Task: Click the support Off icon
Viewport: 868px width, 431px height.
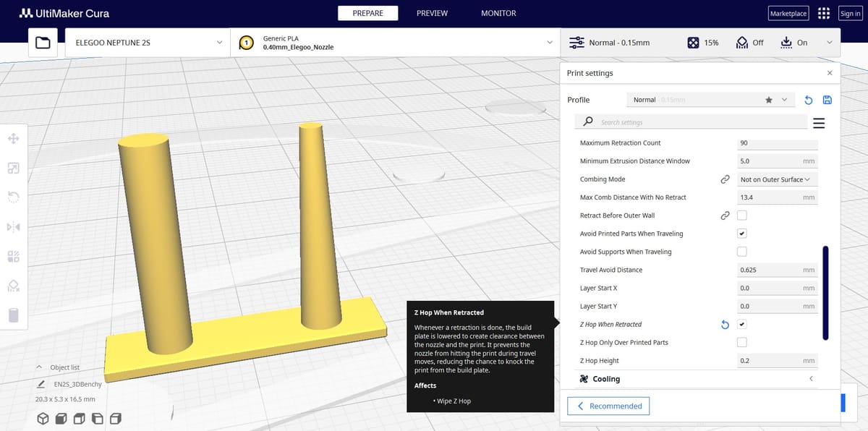Action: coord(742,43)
